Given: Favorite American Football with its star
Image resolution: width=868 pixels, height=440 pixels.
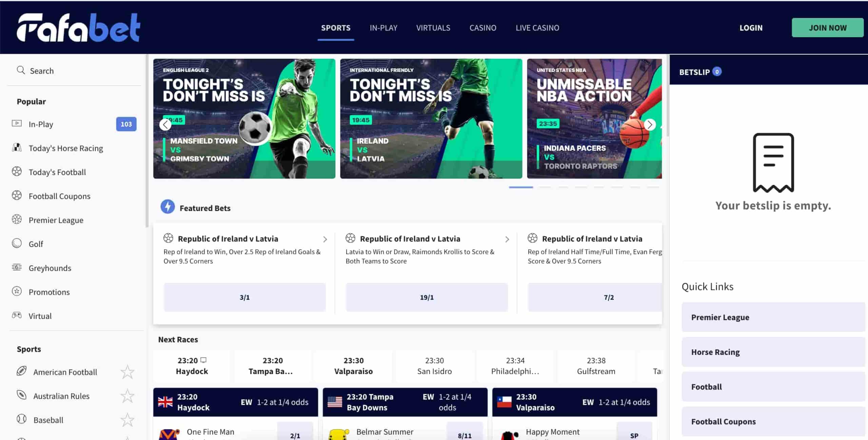Looking at the screenshot, I should [x=127, y=372].
